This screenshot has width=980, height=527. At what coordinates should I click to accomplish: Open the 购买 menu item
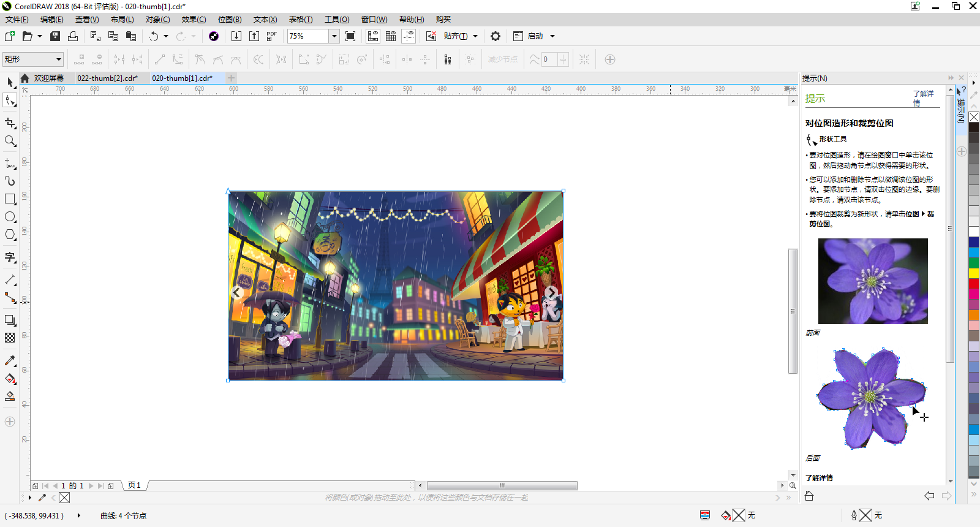(443, 20)
